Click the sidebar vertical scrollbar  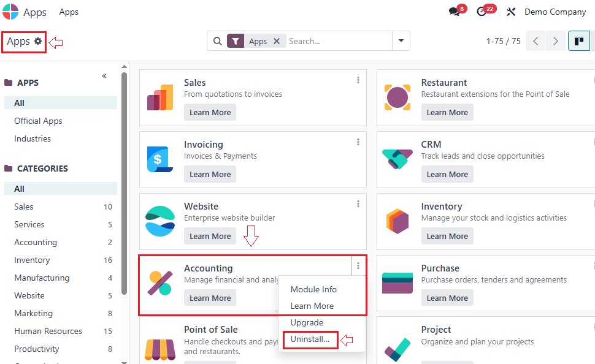pos(125,184)
